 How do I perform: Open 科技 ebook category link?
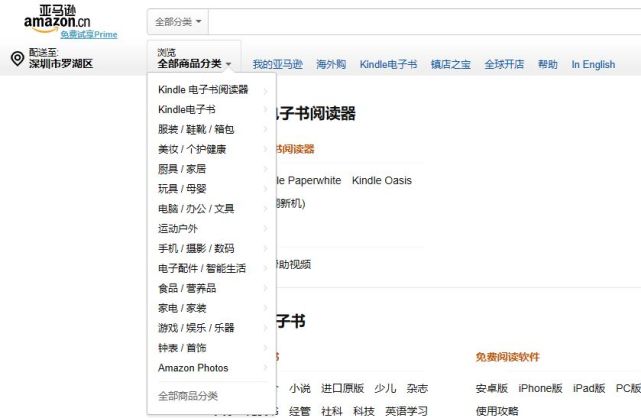pyautogui.click(x=364, y=411)
